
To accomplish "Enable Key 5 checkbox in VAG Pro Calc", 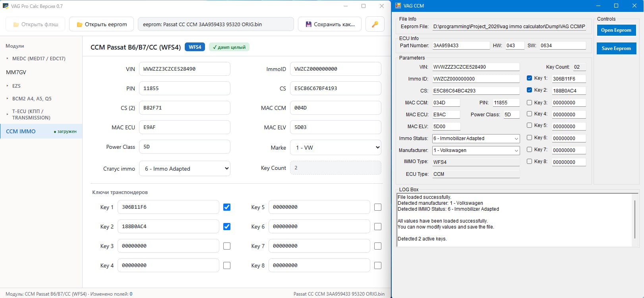I will [378, 207].
